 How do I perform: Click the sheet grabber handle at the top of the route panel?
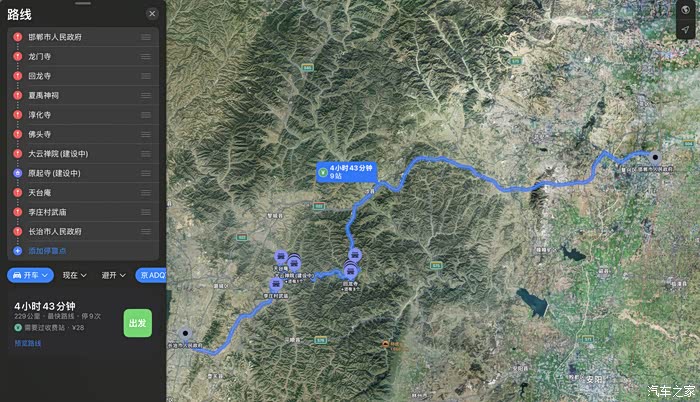[x=83, y=4]
